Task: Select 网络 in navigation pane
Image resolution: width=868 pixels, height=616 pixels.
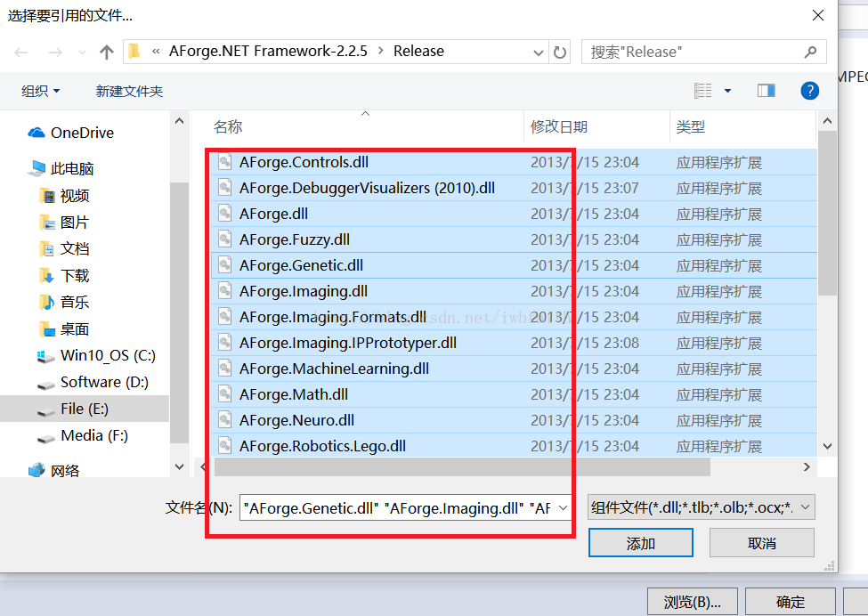Action: pyautogui.click(x=53, y=471)
